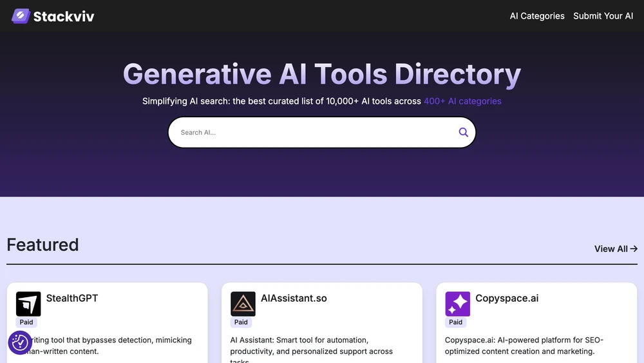Click the Generative AI Tools Directory heading
This screenshot has width=644, height=363.
click(322, 74)
